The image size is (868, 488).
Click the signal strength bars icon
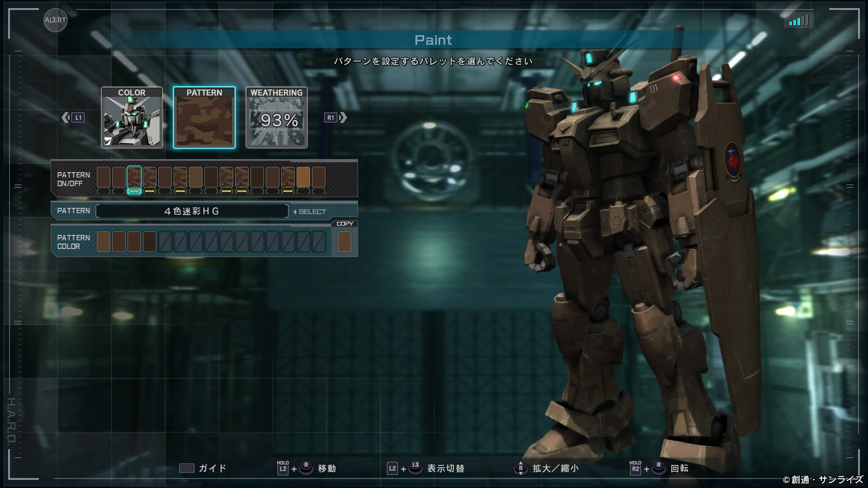click(799, 20)
